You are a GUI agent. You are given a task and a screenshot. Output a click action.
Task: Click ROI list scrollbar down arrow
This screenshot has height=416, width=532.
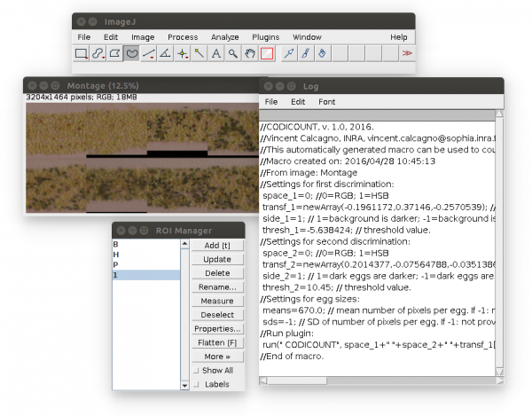tap(184, 386)
